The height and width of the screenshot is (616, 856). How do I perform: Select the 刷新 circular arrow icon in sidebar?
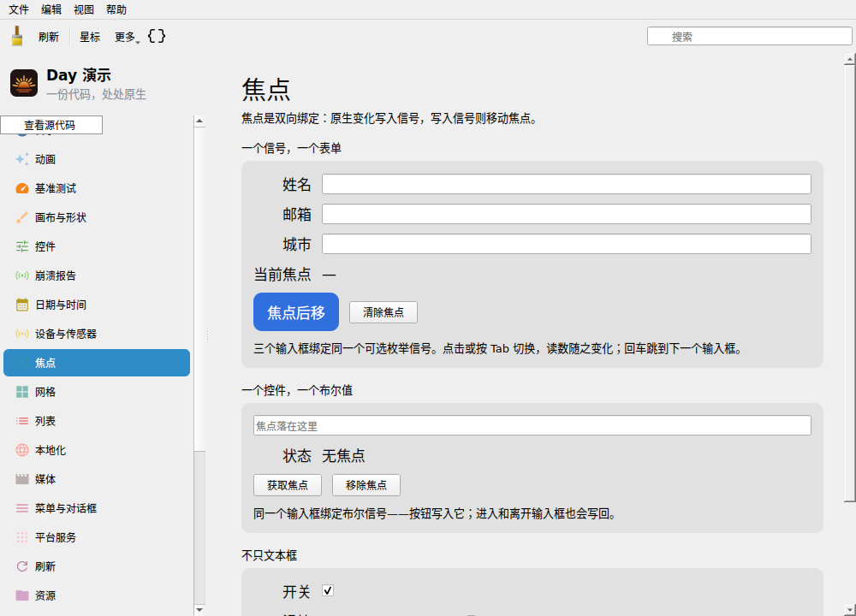[22, 566]
